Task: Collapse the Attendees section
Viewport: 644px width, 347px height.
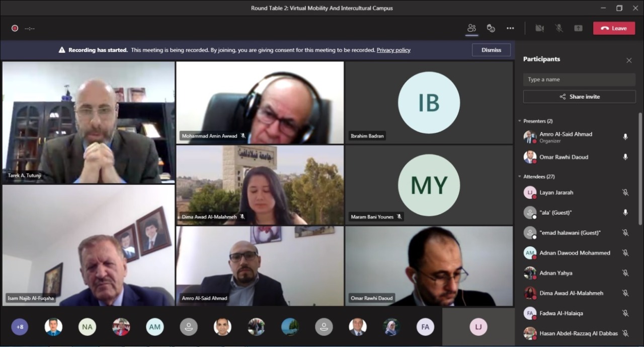Action: (520, 177)
